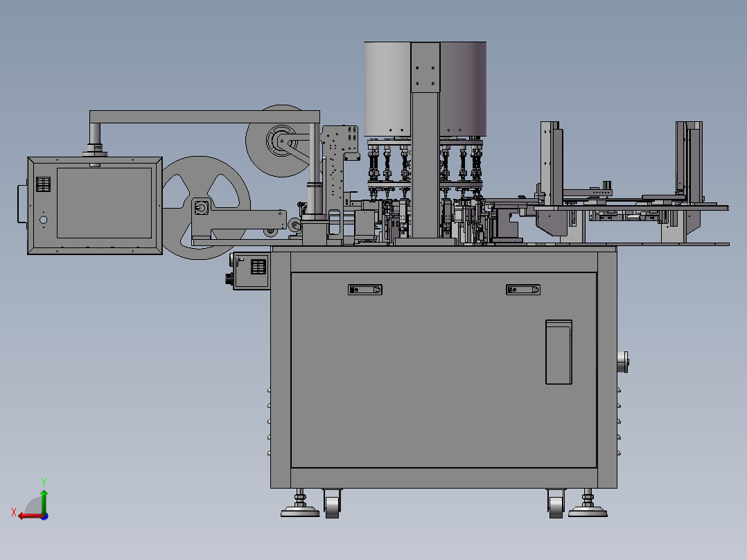Click the red X axis arrow of triad
The height and width of the screenshot is (560, 747).
tap(30, 516)
